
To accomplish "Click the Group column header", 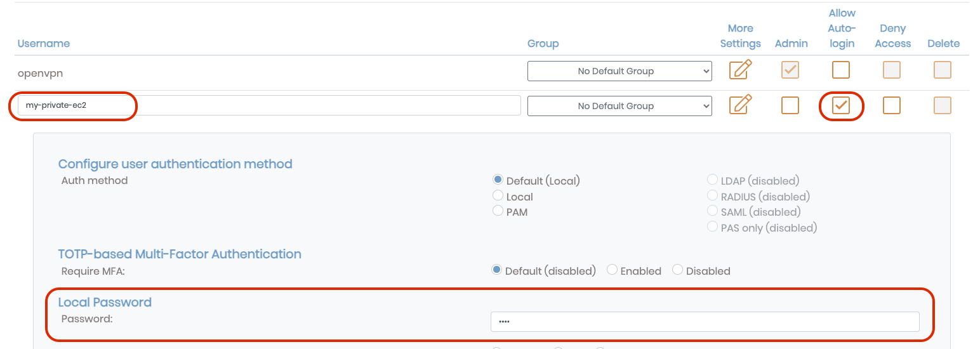I will pyautogui.click(x=543, y=44).
